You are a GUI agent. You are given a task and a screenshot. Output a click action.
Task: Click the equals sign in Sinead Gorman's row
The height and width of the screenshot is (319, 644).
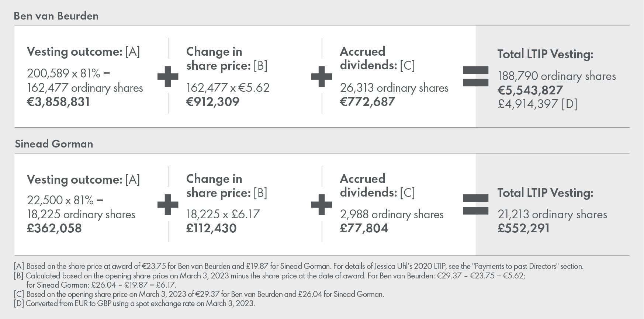[475, 204]
